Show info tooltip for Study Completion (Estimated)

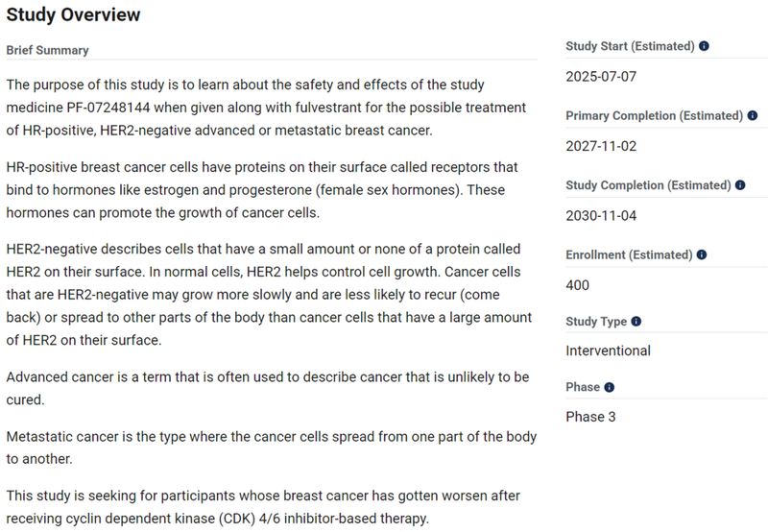pos(740,185)
